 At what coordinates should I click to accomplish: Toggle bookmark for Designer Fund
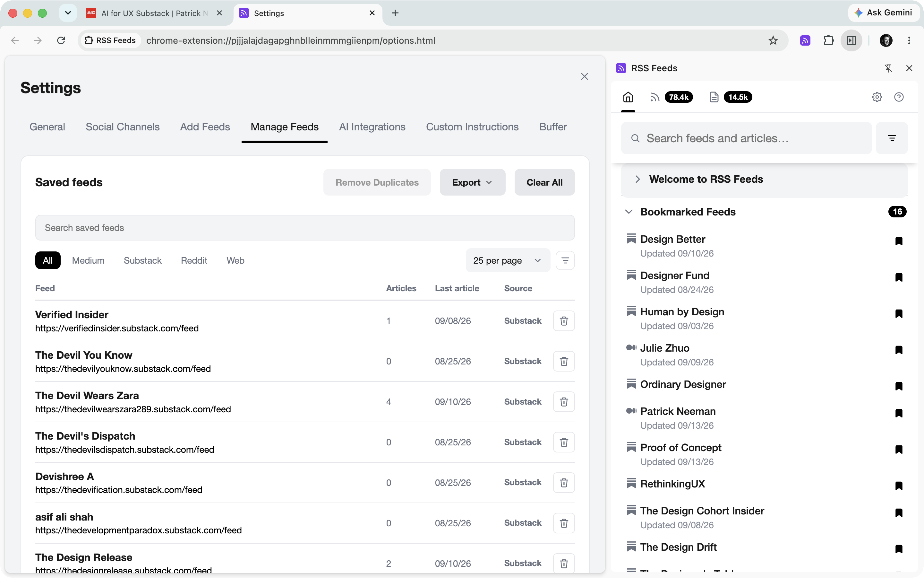[899, 277]
